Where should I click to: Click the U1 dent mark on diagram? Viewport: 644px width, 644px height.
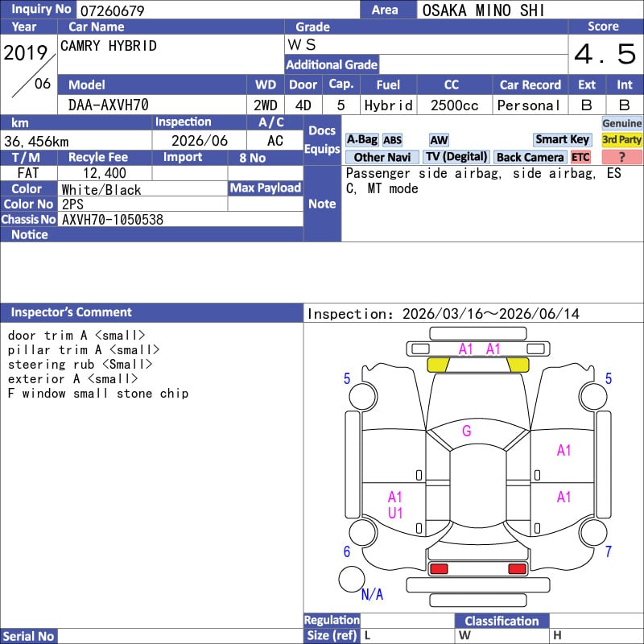click(395, 513)
